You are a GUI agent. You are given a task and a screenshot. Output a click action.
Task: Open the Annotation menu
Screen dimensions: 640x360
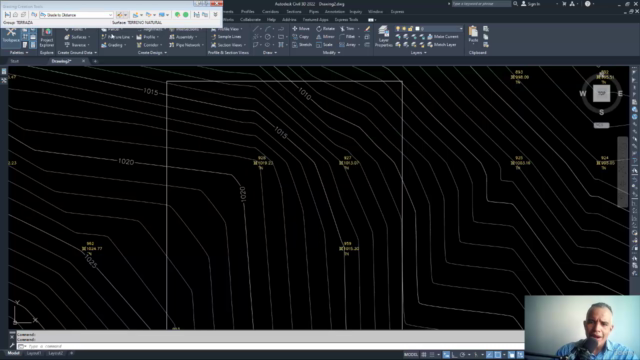(335, 12)
